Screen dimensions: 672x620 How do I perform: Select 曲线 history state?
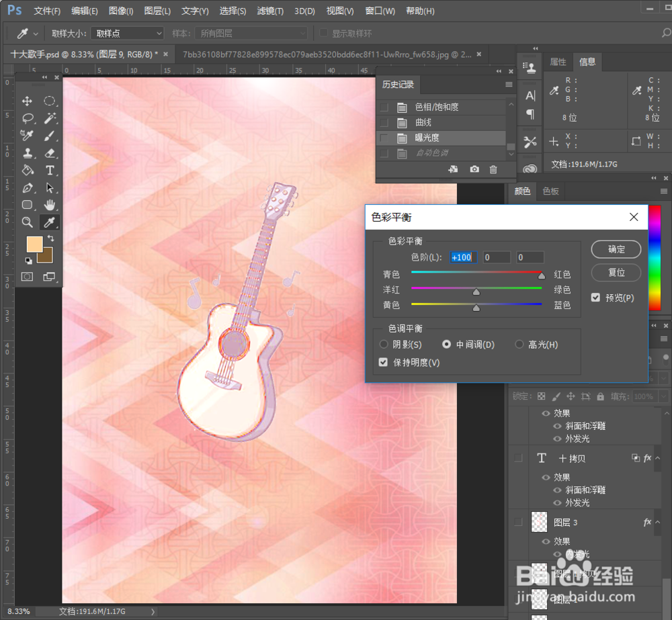[x=442, y=122]
